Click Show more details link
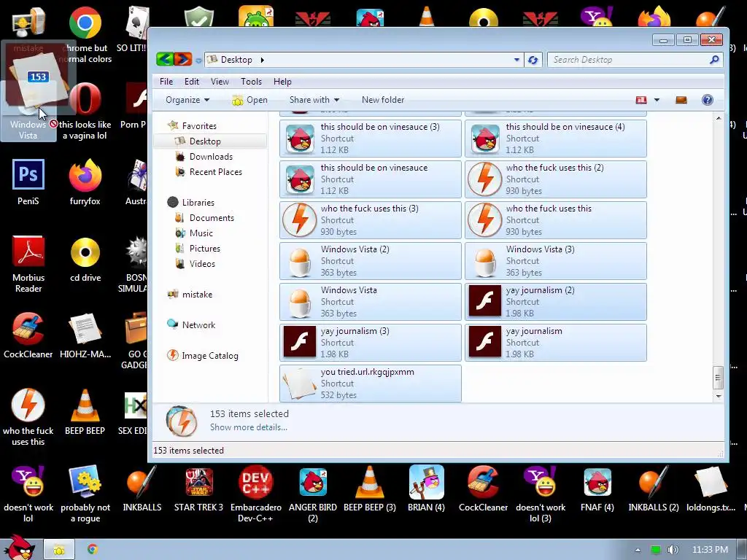Image resolution: width=747 pixels, height=560 pixels. pyautogui.click(x=249, y=427)
